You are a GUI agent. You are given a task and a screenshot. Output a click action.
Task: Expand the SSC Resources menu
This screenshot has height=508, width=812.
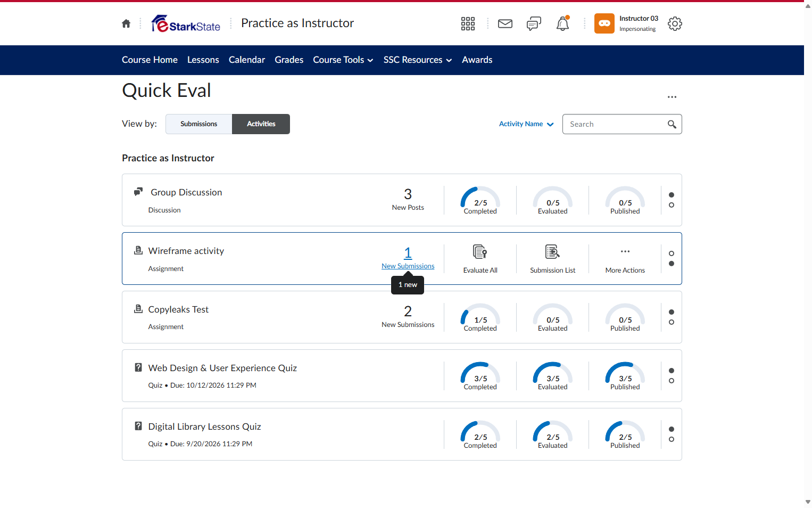tap(418, 60)
